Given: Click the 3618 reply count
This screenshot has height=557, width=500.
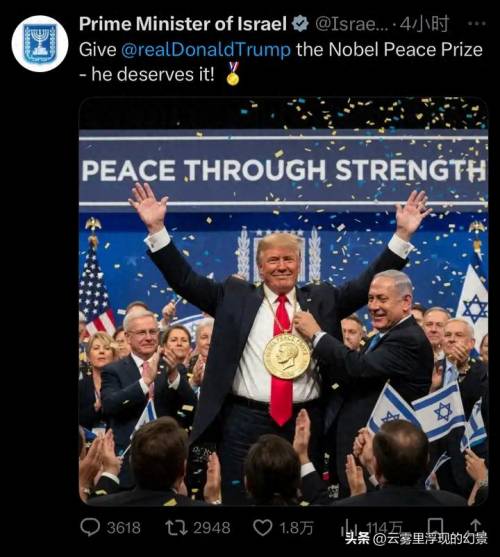Looking at the screenshot, I should pyautogui.click(x=124, y=528).
